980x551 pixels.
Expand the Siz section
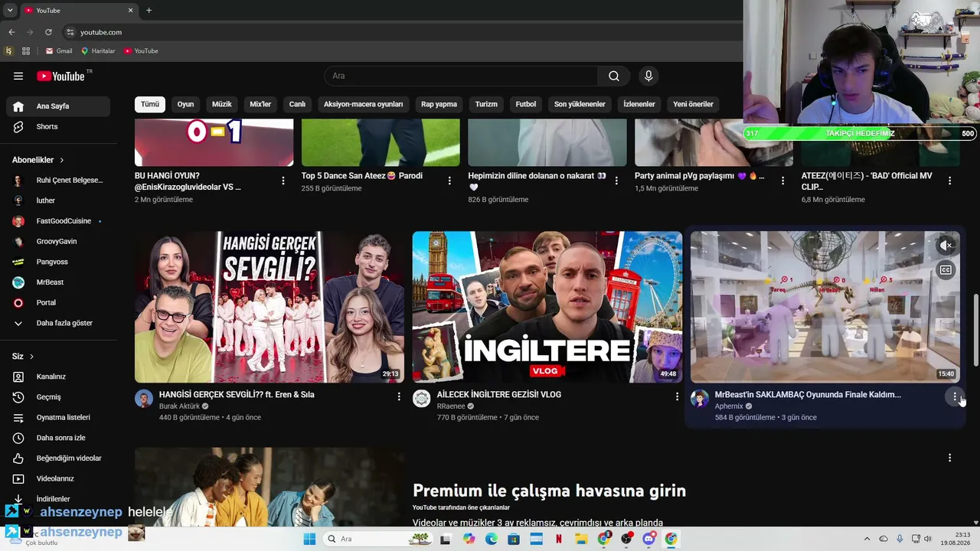click(x=23, y=357)
